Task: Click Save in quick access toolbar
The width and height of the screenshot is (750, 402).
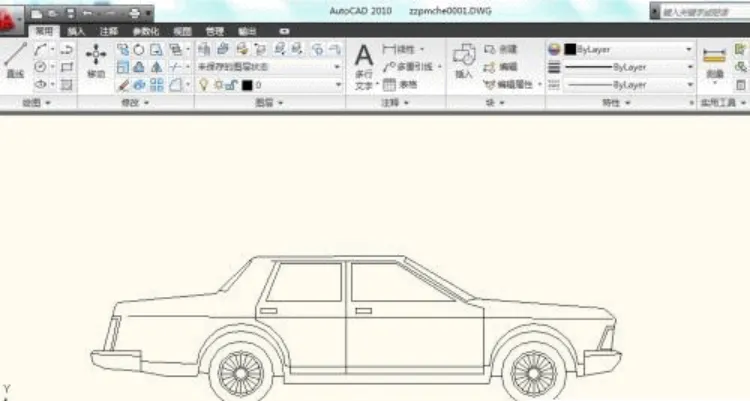Action: [70, 14]
